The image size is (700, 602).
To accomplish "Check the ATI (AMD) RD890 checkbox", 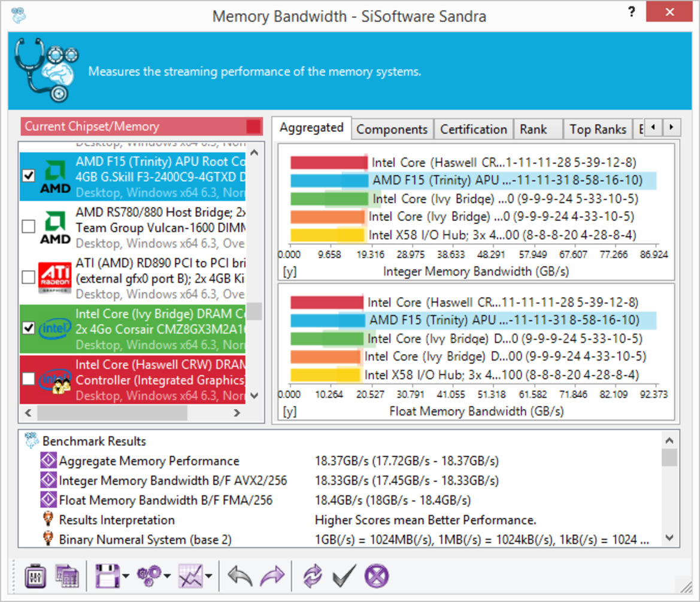I will point(29,277).
